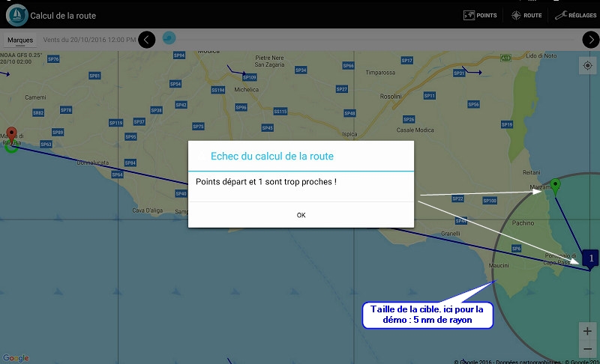Image resolution: width=600 pixels, height=364 pixels.
Task: Open the POINTS menu
Action: tap(480, 15)
